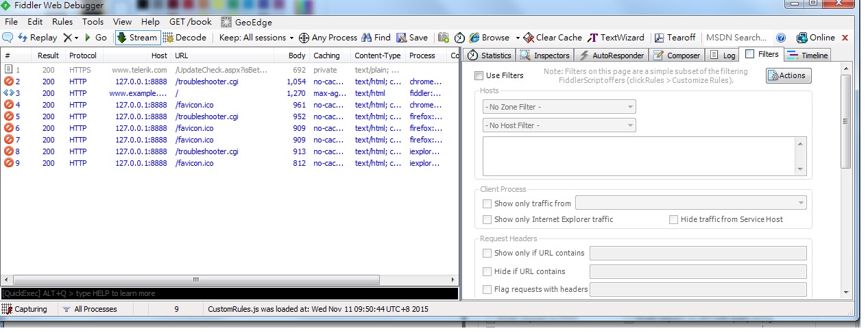Open the Tools menu
Screen dimensions: 868x333
(x=93, y=22)
